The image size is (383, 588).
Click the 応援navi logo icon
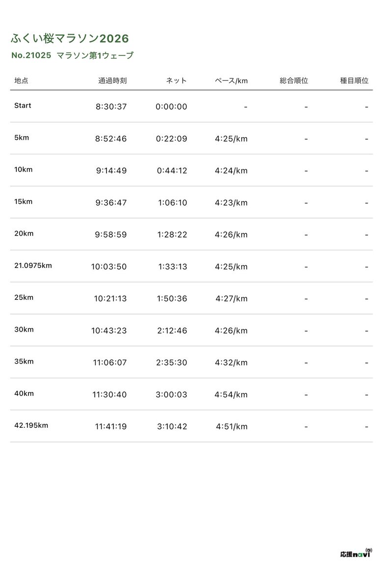[x=356, y=553]
